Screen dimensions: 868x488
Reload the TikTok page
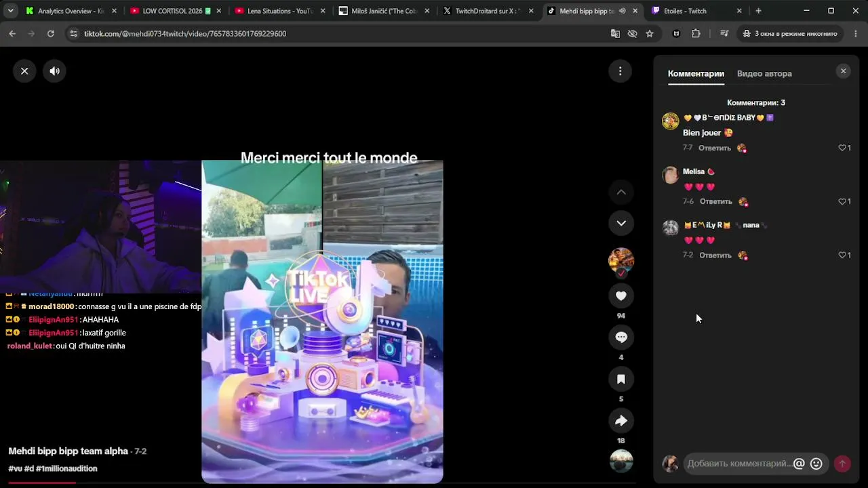[x=50, y=33]
